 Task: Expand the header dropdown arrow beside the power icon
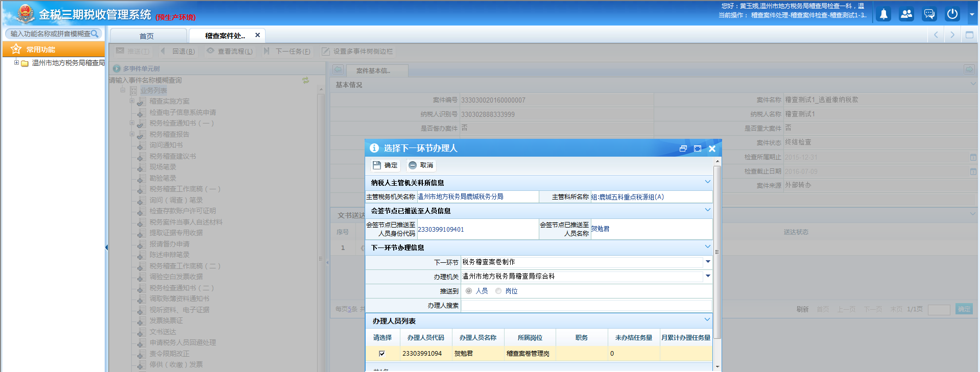(972, 14)
